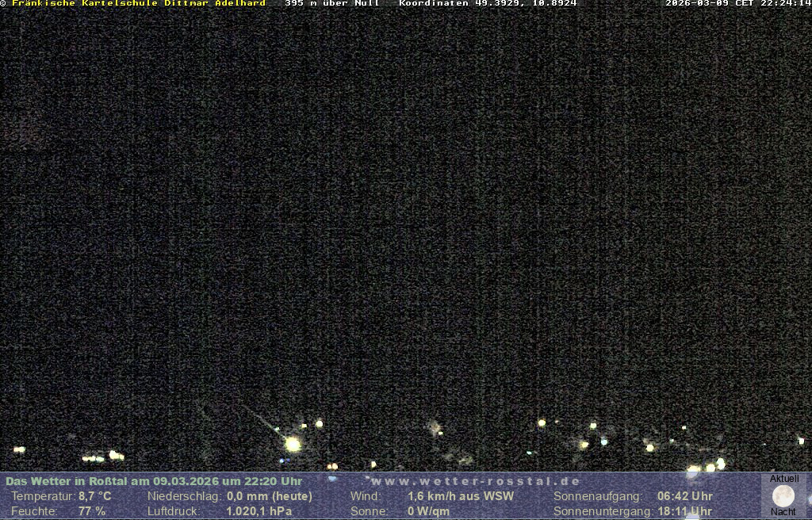Click the '395 m über Null' elevation text

click(331, 3)
